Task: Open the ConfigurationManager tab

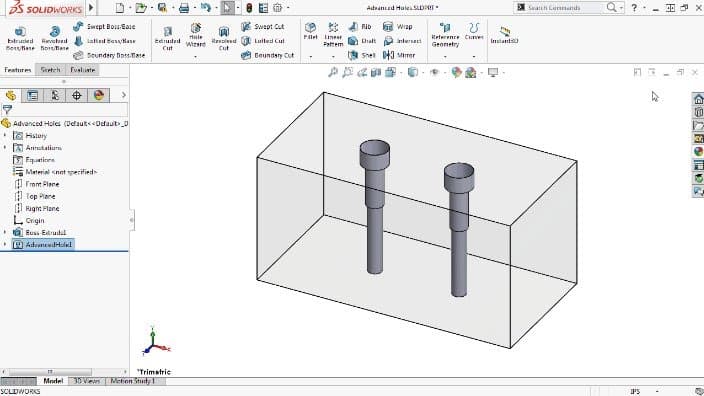Action: 54,95
